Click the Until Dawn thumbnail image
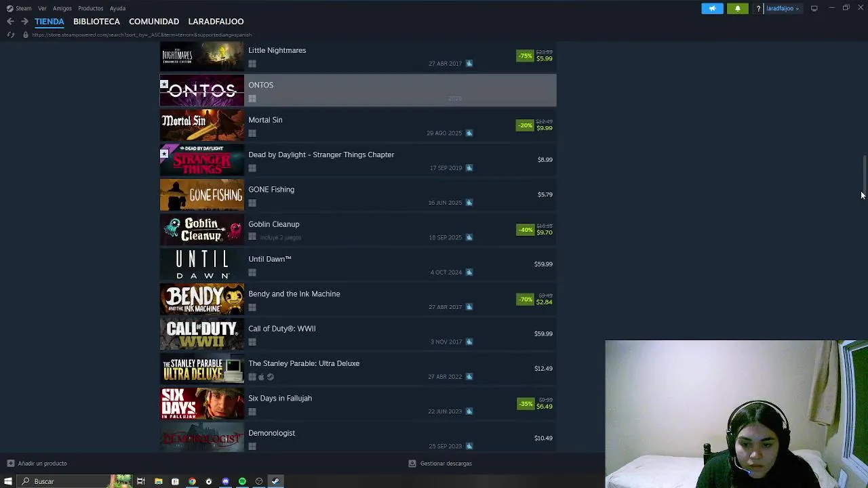This screenshot has height=488, width=868. pyautogui.click(x=201, y=265)
